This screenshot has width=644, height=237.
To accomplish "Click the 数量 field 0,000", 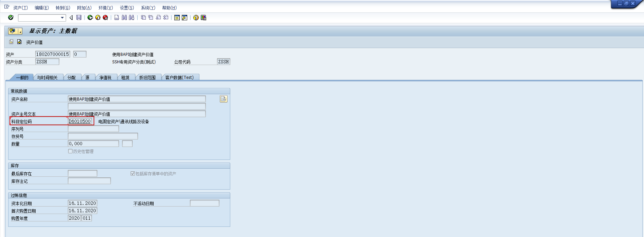I will click(x=93, y=144).
